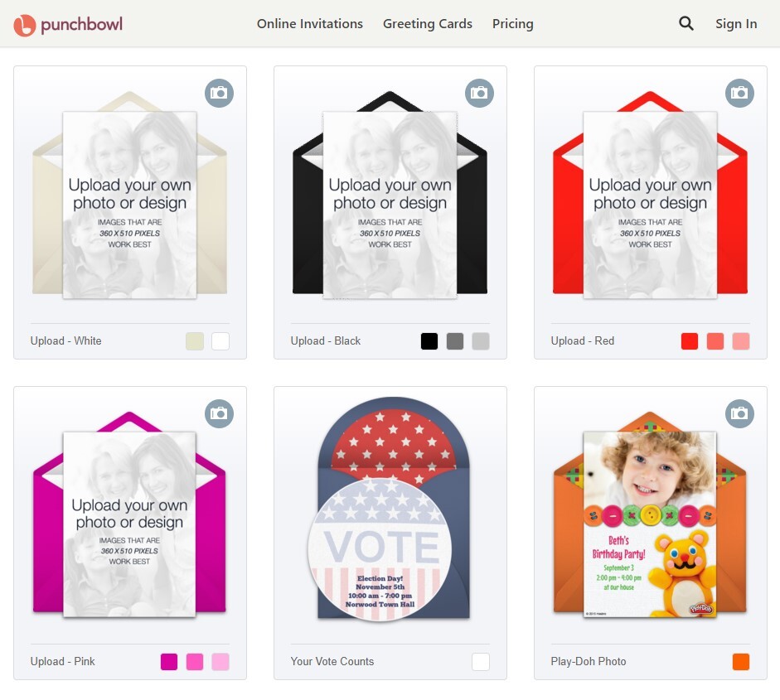Open Online Invitations menu
The height and width of the screenshot is (700, 780).
tap(310, 24)
